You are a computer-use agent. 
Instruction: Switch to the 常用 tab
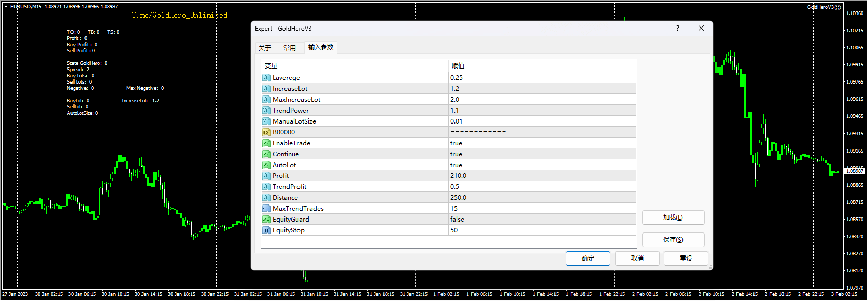(x=290, y=48)
